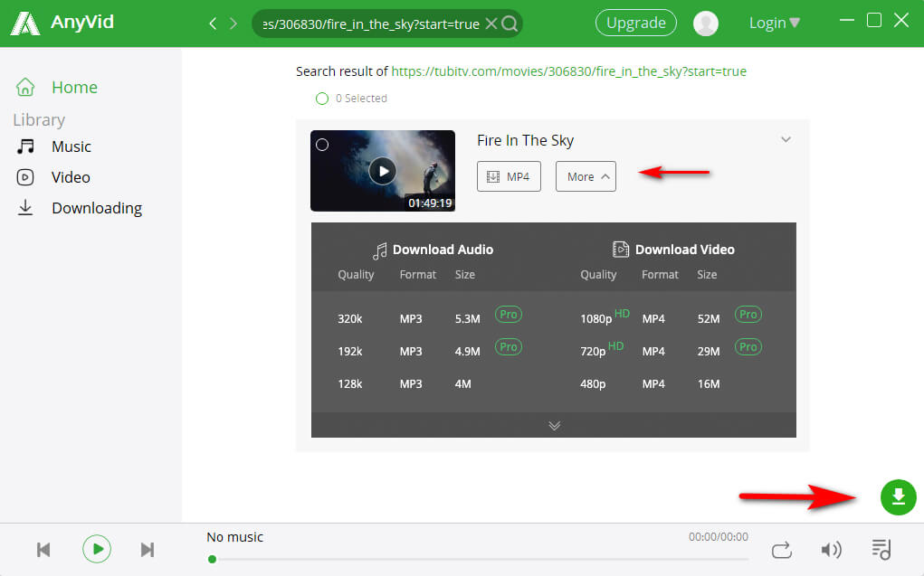The height and width of the screenshot is (576, 924).
Task: Expand more formats with the double chevron
Action: tap(554, 425)
